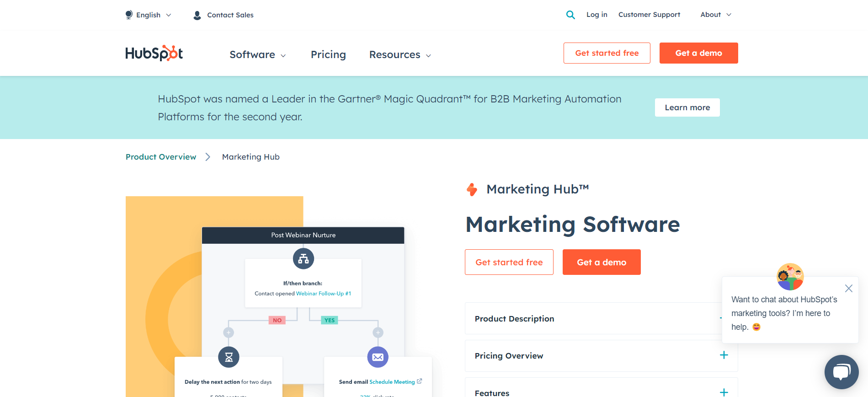Open the English language dropdown

[x=149, y=15]
